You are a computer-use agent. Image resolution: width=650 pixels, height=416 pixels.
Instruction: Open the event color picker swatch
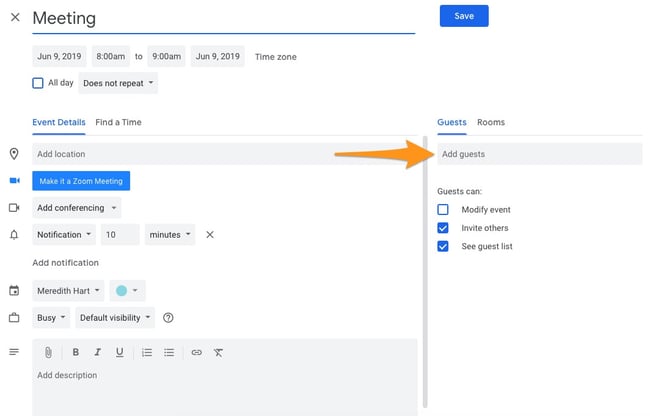tap(127, 291)
